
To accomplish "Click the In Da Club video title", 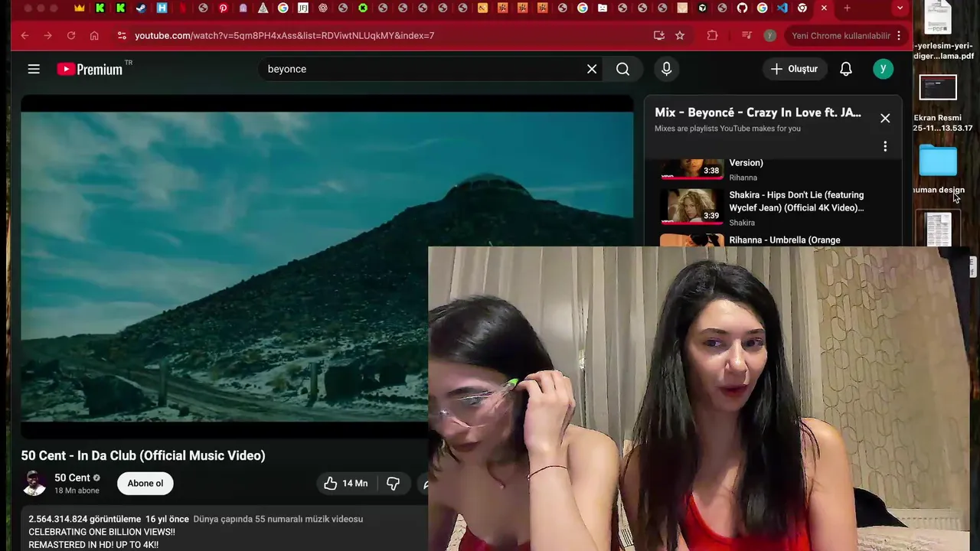I will point(143,455).
